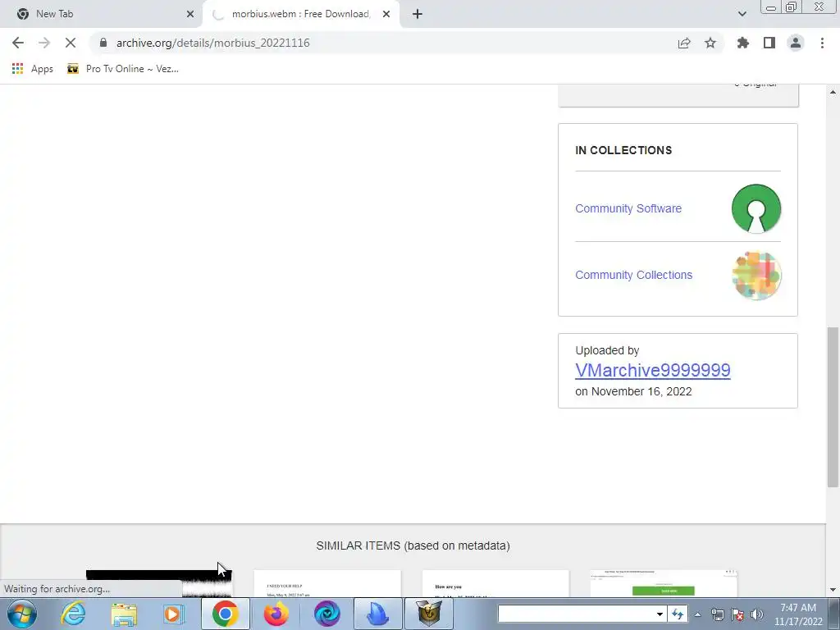Image resolution: width=840 pixels, height=630 pixels.
Task: Open the similar item with green button
Action: [x=664, y=583]
